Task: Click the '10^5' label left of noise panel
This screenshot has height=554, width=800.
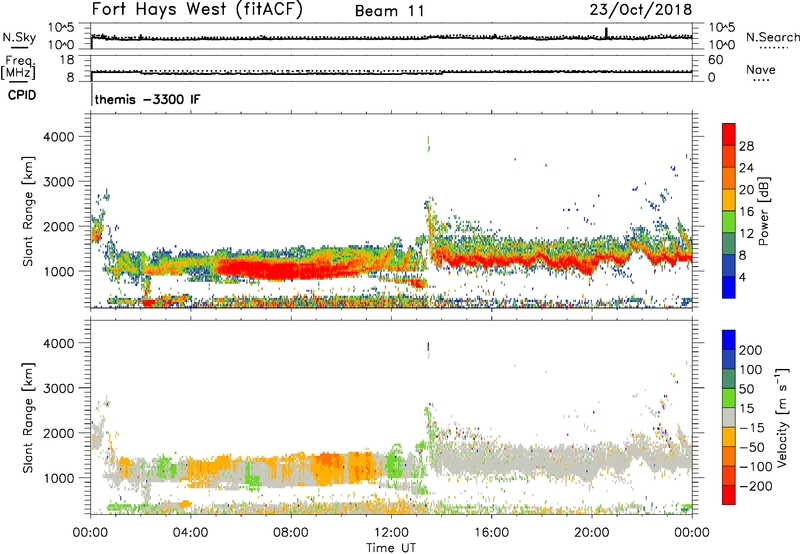Action: [x=61, y=28]
